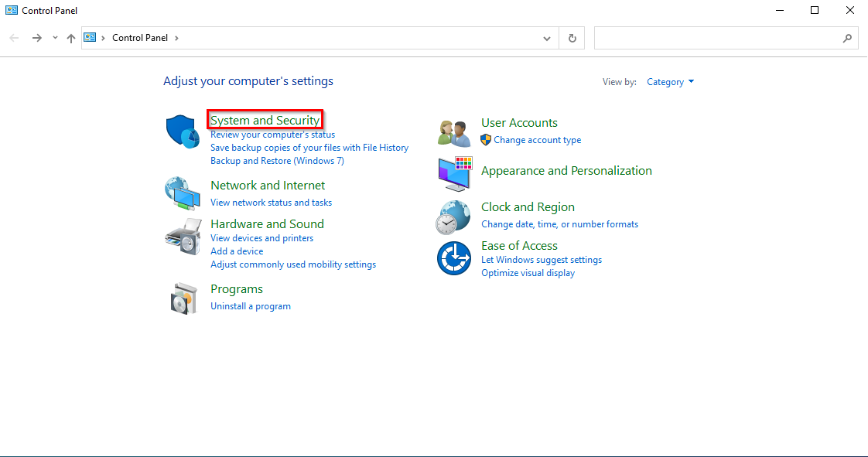Screen dimensions: 868x457
Task: Click the UAC shield icon beside Change account type
Action: (486, 140)
